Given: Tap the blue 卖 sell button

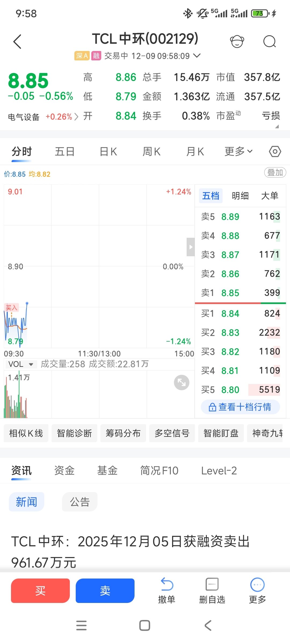Looking at the screenshot, I should point(105,591).
